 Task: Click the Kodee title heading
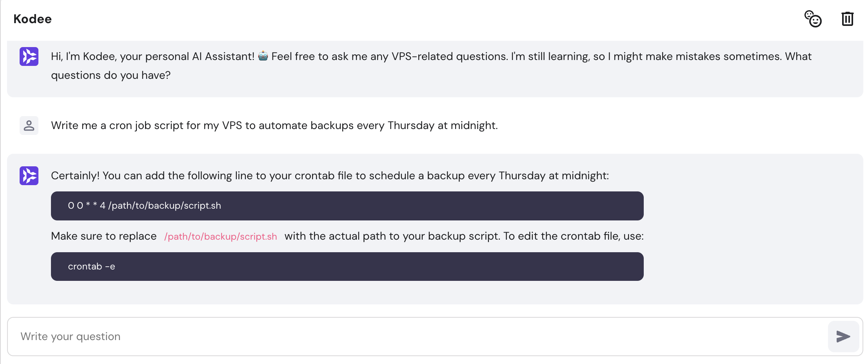pyautogui.click(x=33, y=19)
